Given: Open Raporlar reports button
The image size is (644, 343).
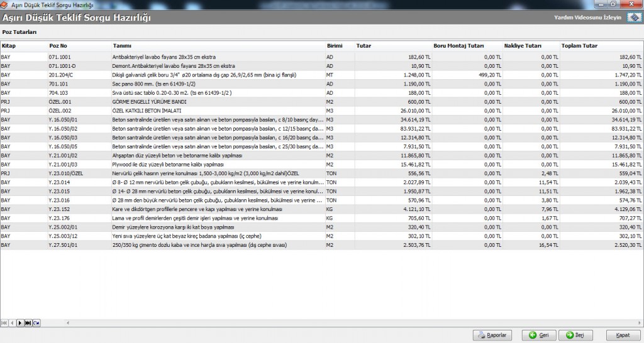Looking at the screenshot, I should click(492, 335).
